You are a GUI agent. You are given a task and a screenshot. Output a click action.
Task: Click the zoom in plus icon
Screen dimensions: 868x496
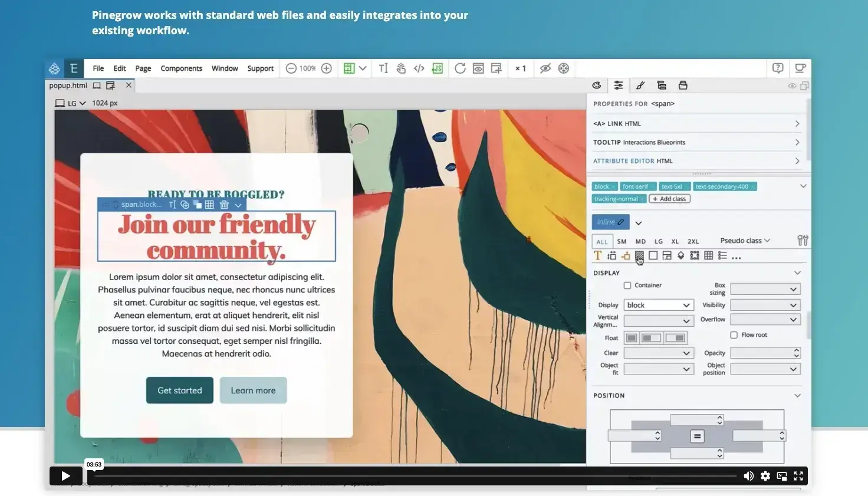(x=326, y=68)
